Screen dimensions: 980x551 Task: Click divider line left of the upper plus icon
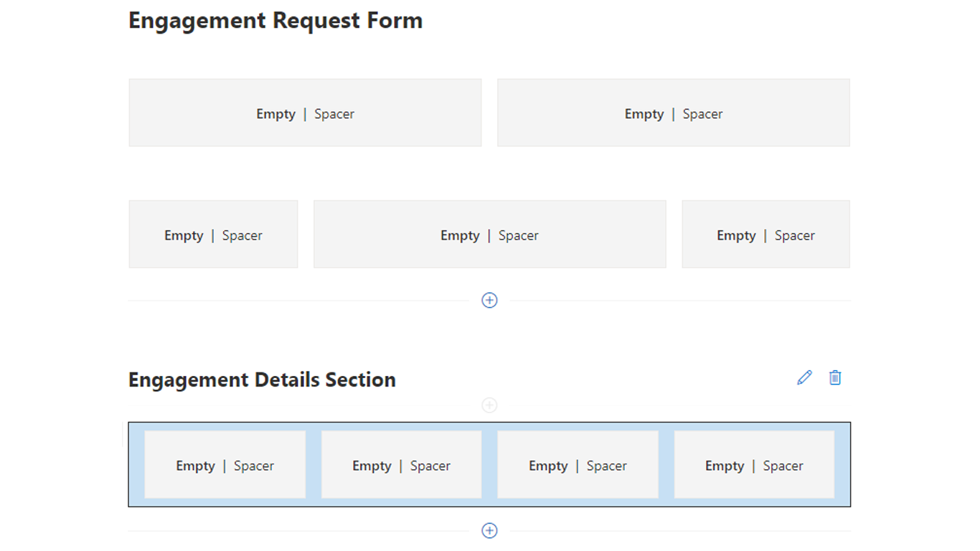coord(301,301)
